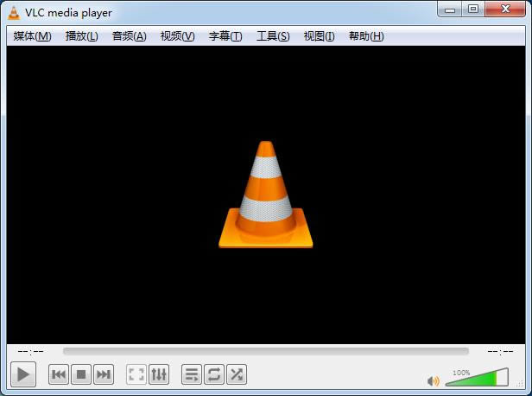Screen dimensions: 532x396
Task: Click the VLC cone in the title bar
Action: (14, 13)
